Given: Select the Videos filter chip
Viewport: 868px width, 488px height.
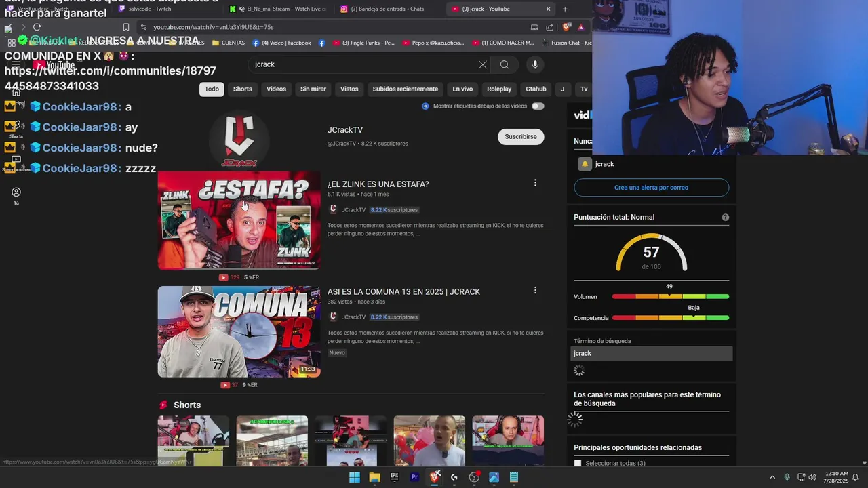Looking at the screenshot, I should 276,89.
